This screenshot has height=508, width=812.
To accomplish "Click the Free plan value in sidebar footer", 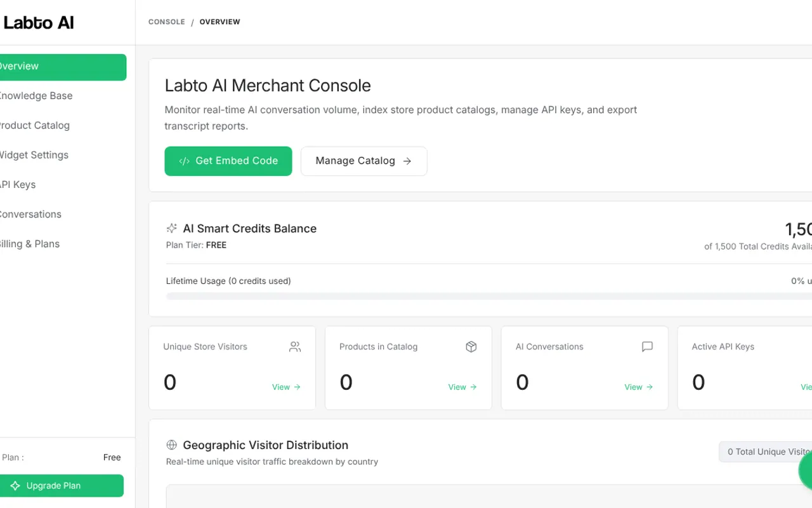I will (112, 457).
